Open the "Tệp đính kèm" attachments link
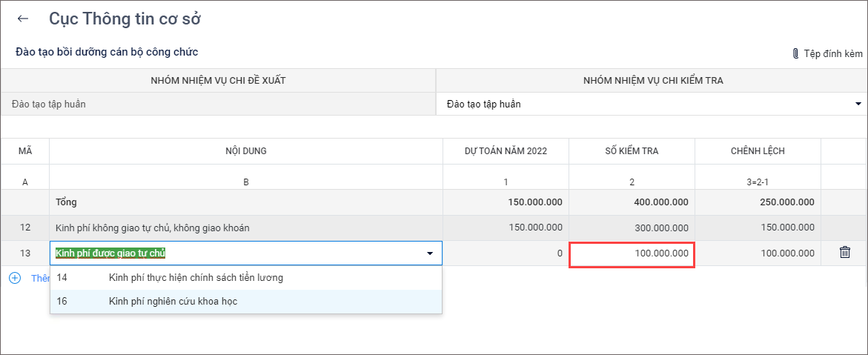Viewport: 868px width, 355px height. [x=832, y=53]
